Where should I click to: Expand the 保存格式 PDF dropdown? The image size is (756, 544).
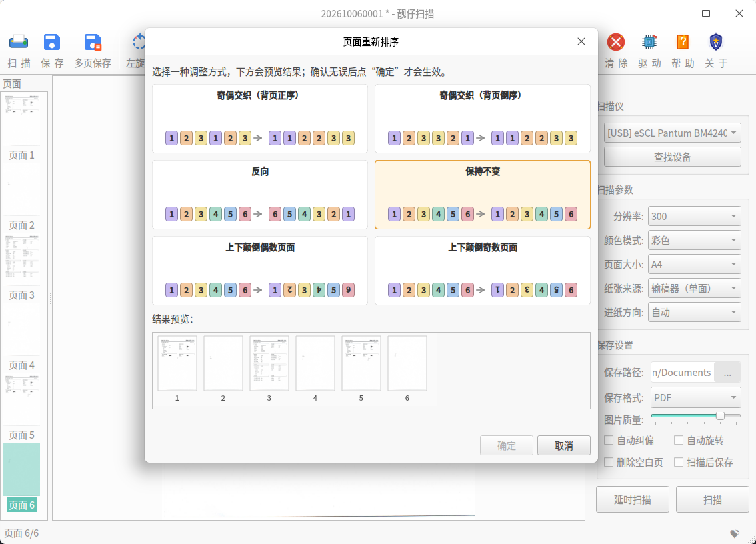click(696, 397)
